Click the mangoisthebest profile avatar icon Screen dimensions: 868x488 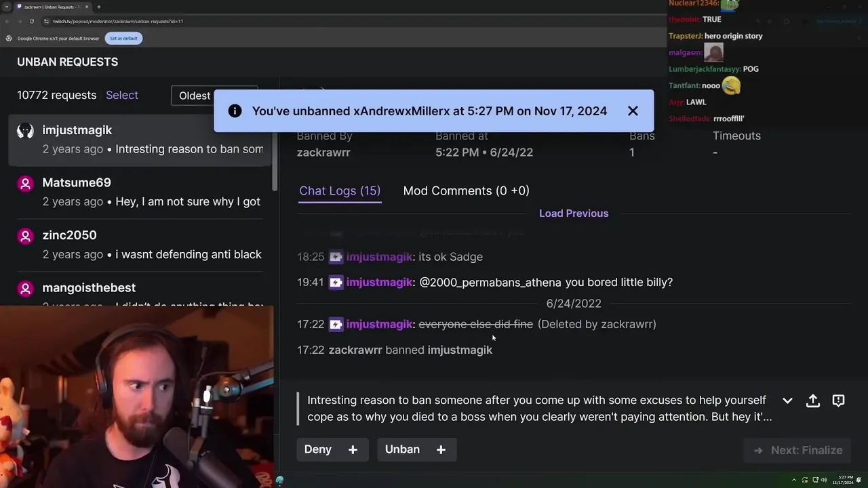pyautogui.click(x=25, y=288)
